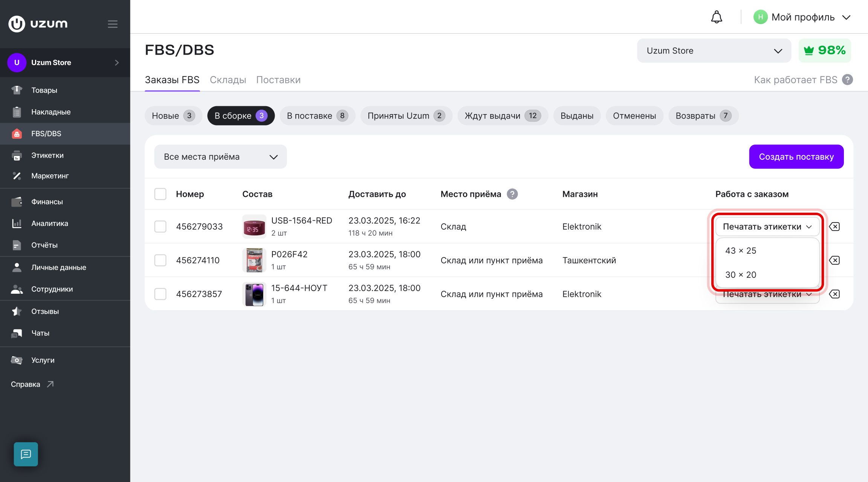Expand Мой профиль menu
Viewport: 868px width, 482px height.
pos(802,17)
